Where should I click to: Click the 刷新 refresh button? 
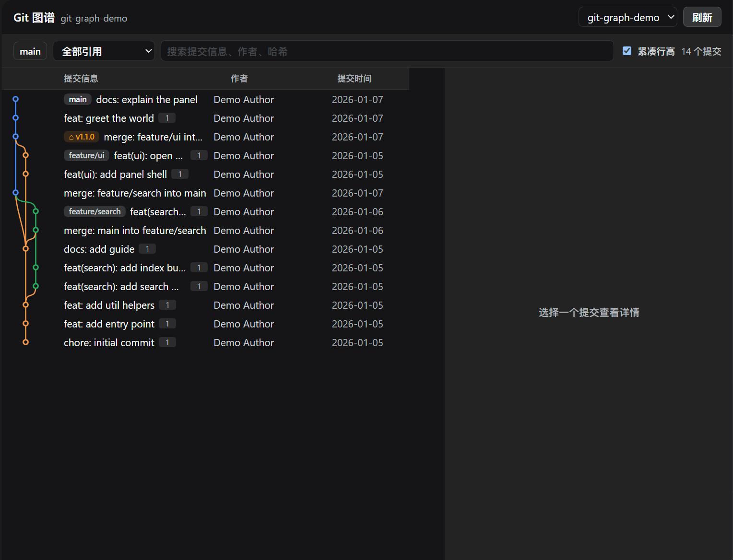tap(702, 17)
